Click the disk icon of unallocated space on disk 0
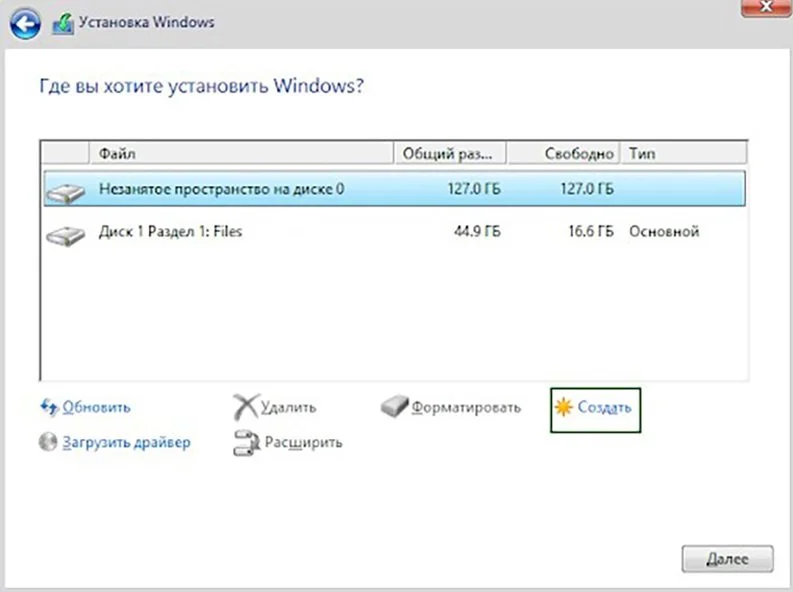Image resolution: width=793 pixels, height=592 pixels. (66, 193)
